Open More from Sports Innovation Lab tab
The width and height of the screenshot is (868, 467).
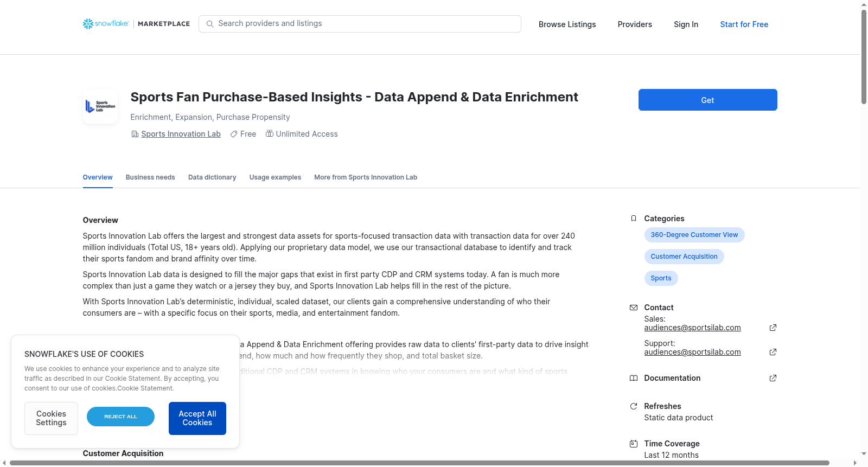point(366,177)
